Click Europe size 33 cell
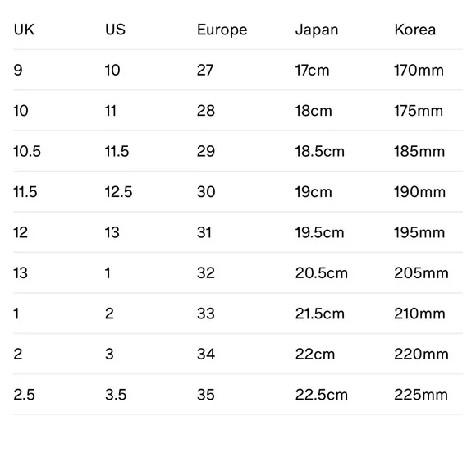This screenshot has width=476, height=476. point(206,314)
